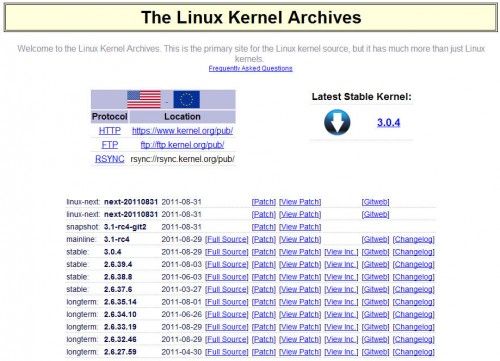Click the 2.6.32.46 version text
The width and height of the screenshot is (500, 361).
coord(120,339)
